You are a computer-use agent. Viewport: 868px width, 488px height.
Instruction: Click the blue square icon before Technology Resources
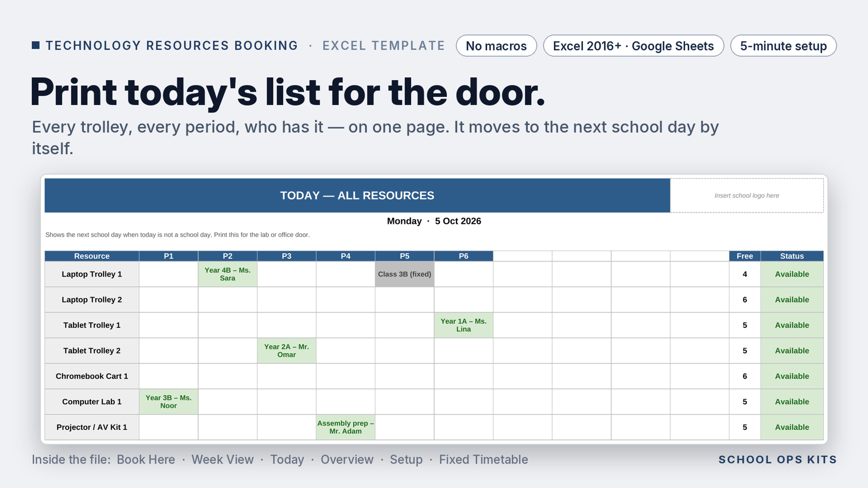click(36, 45)
